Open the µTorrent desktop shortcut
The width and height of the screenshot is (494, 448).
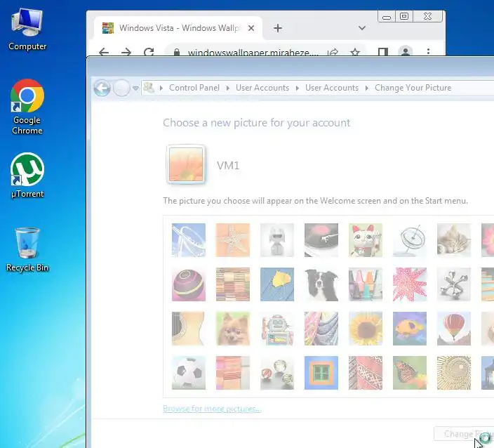[27, 176]
